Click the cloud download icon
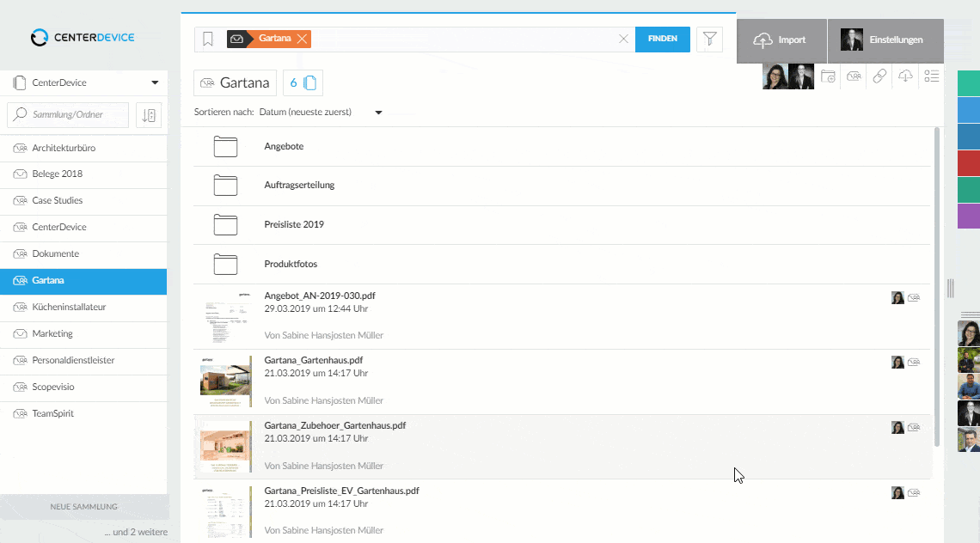This screenshot has height=543, width=980. [x=905, y=76]
